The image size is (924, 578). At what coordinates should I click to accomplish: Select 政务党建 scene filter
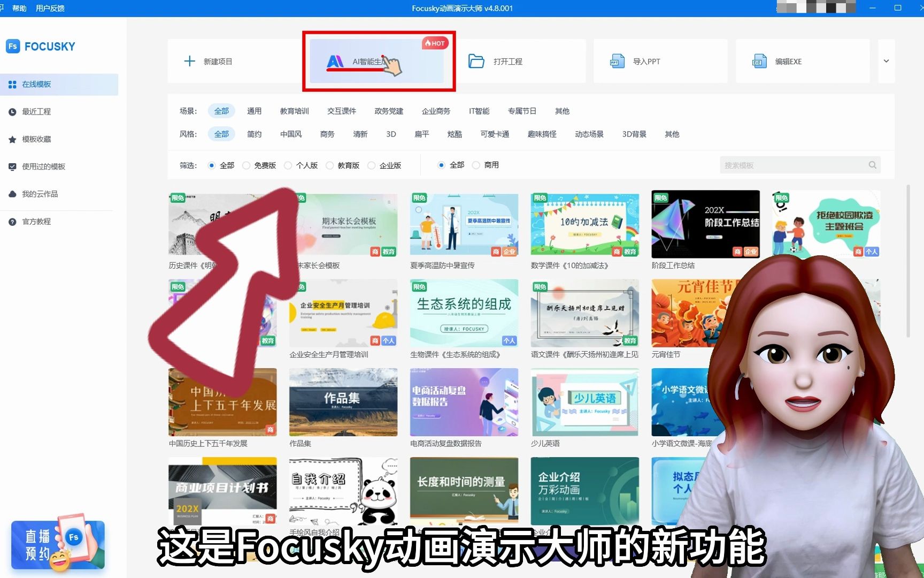(x=389, y=111)
